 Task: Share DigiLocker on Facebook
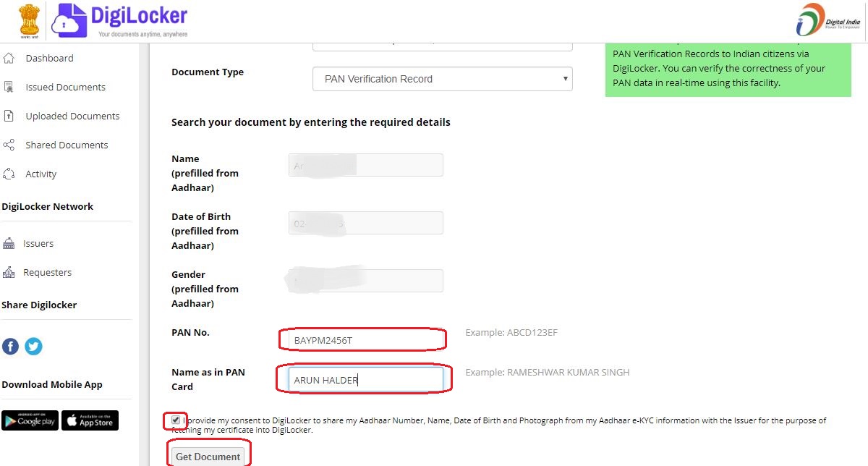[10, 347]
